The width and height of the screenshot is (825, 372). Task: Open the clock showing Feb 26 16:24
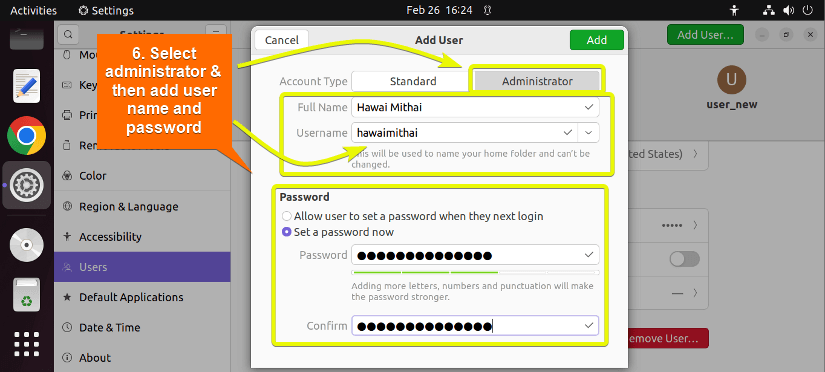[x=439, y=10]
